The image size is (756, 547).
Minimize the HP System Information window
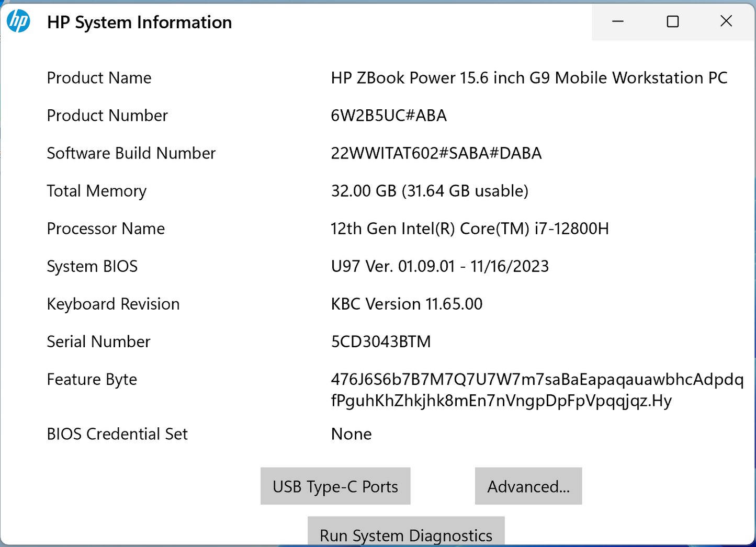[x=618, y=21]
